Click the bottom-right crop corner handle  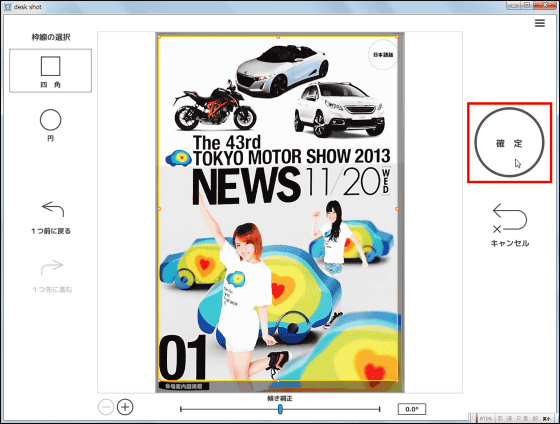click(397, 381)
